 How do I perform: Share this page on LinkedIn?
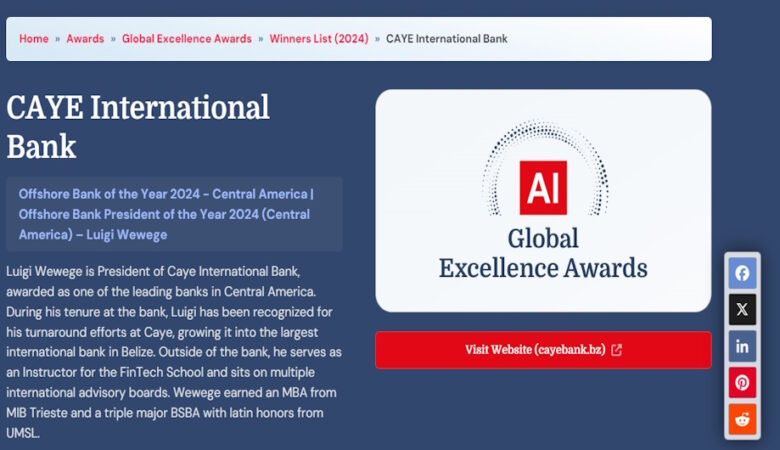click(742, 346)
